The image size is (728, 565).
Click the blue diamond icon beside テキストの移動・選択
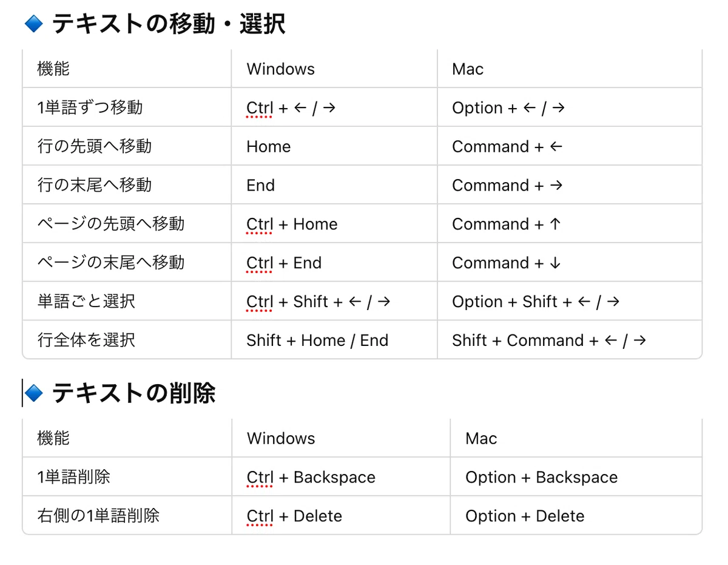[33, 24]
